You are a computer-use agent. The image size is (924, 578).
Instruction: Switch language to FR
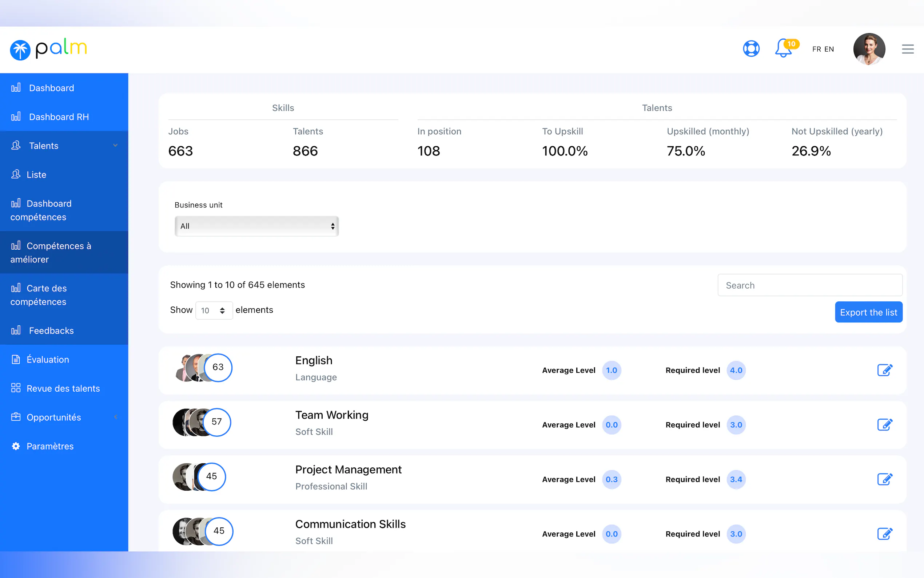816,49
